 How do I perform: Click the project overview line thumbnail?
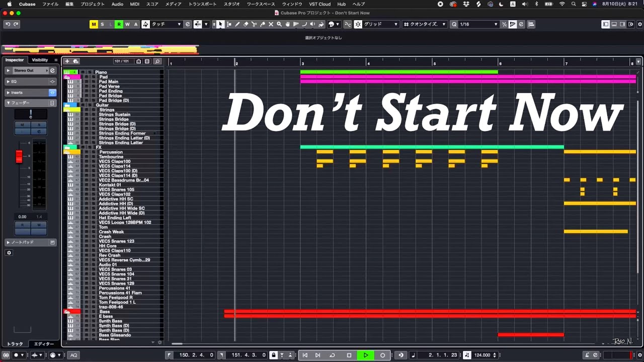pos(101,49)
